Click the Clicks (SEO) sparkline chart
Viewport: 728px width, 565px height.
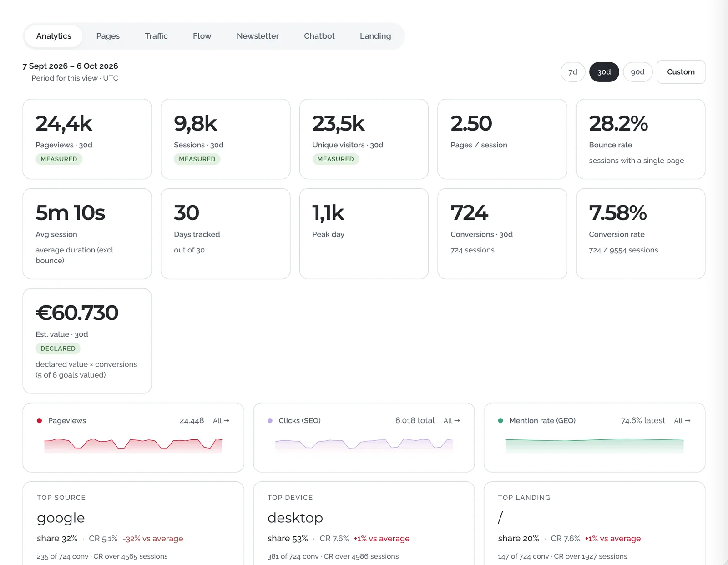pos(364,445)
